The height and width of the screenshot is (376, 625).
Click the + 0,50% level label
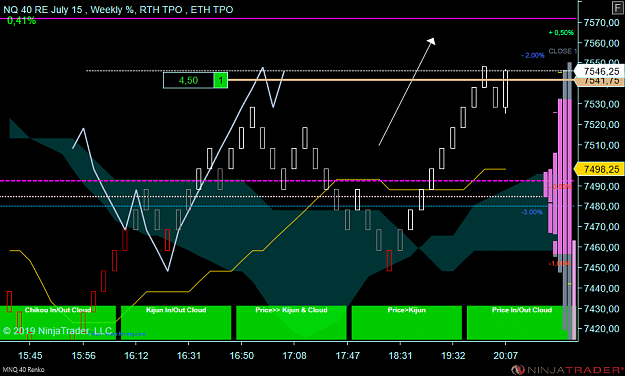click(x=561, y=33)
